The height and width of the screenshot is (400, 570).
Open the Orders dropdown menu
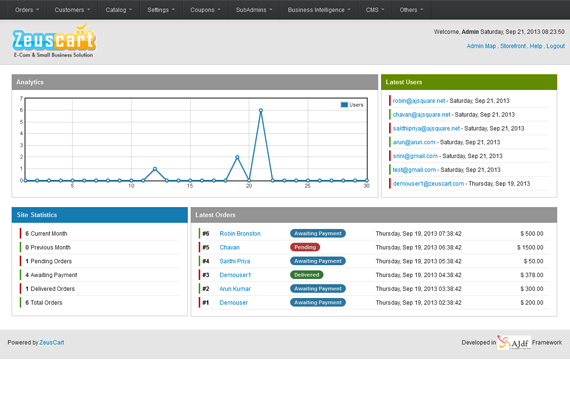click(27, 10)
